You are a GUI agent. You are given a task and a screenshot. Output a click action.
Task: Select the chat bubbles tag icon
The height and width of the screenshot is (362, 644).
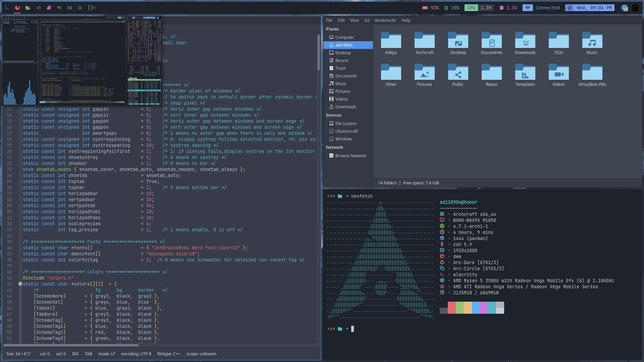tap(59, 8)
